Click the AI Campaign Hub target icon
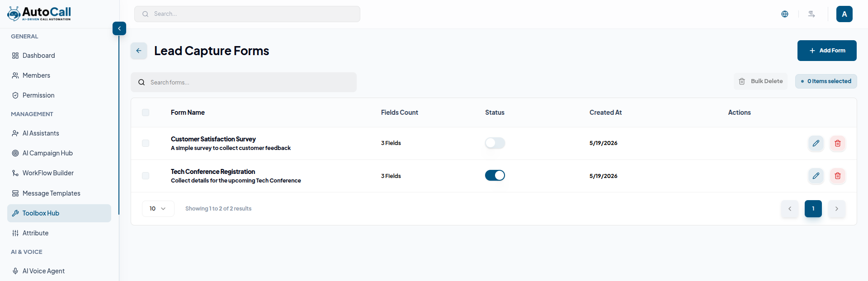Viewport: 868px width, 281px height. pos(15,153)
